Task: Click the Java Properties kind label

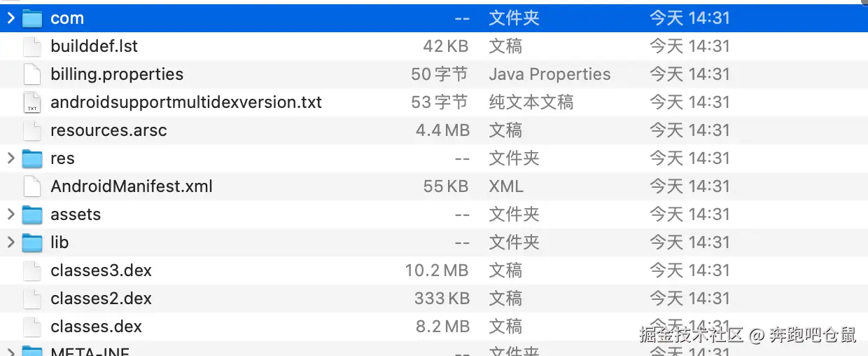Action: point(549,74)
